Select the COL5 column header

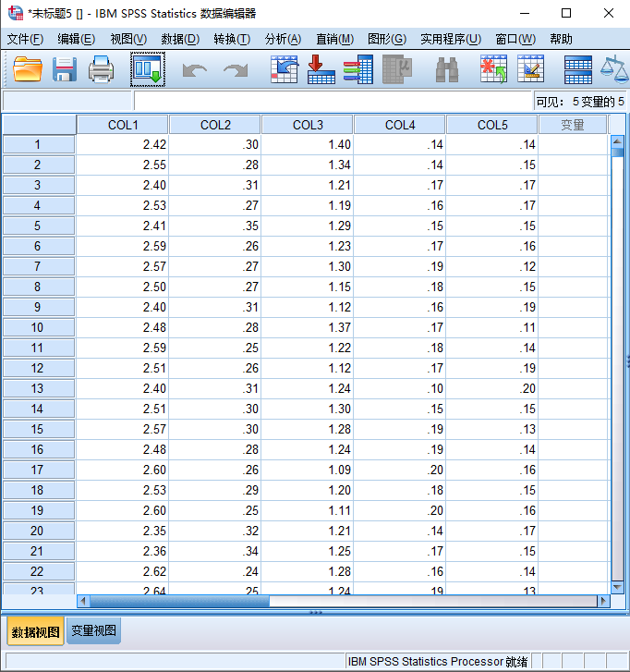tap(492, 125)
